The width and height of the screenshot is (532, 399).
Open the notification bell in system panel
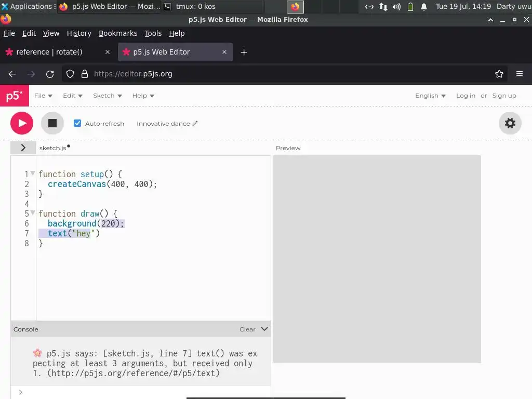[x=424, y=6]
